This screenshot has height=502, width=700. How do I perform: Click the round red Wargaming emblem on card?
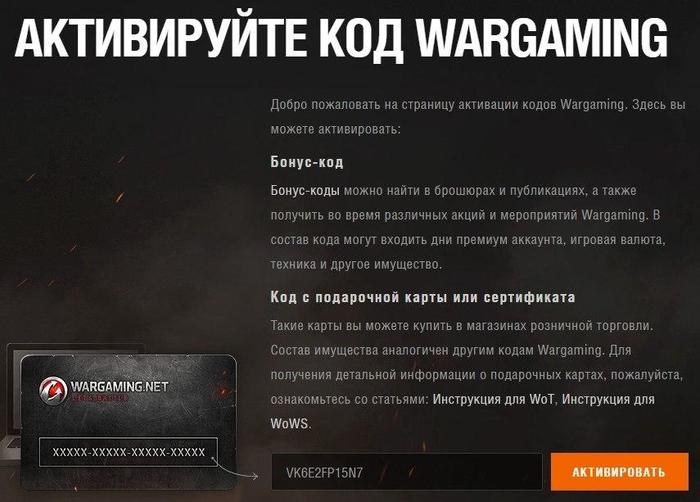pyautogui.click(x=53, y=390)
